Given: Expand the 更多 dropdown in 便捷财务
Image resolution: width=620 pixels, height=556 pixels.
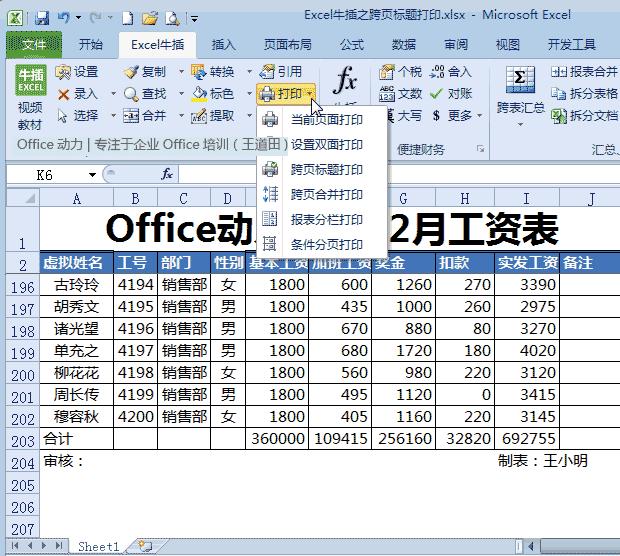Looking at the screenshot, I should point(480,115).
